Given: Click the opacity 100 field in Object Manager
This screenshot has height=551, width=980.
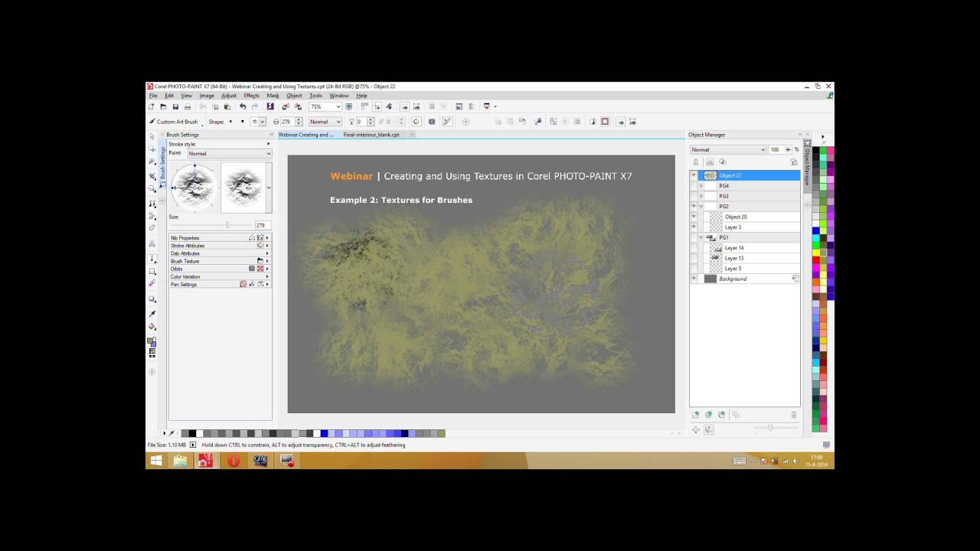Looking at the screenshot, I should [776, 150].
